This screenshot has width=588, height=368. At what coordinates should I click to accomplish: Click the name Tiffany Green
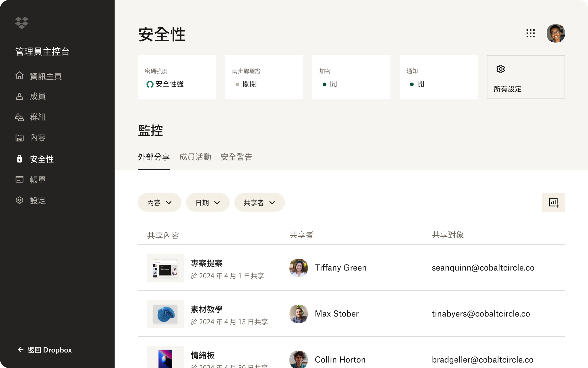[x=341, y=268]
